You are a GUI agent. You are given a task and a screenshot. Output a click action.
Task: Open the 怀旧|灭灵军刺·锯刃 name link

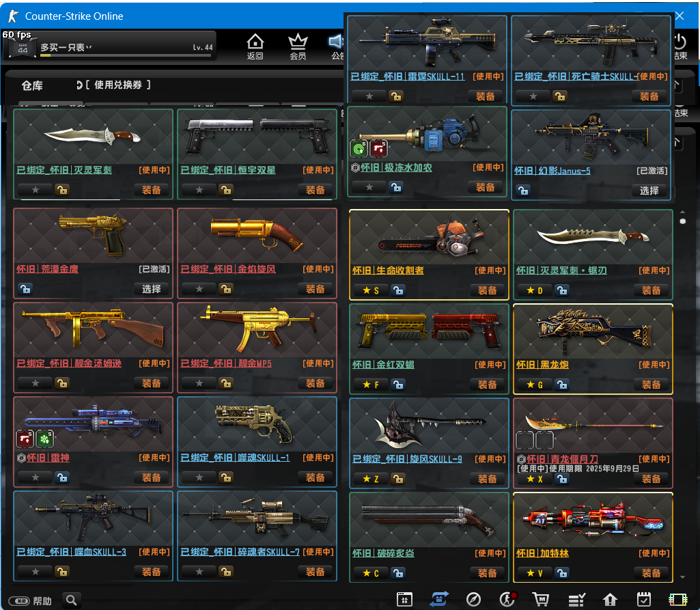click(561, 271)
